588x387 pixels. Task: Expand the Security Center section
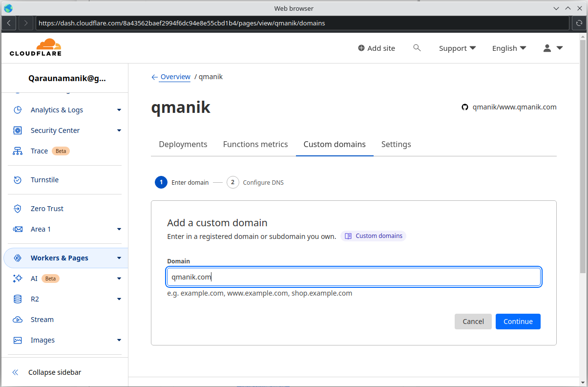(119, 130)
